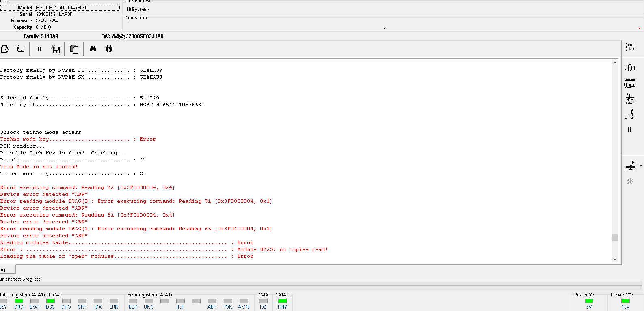The width and height of the screenshot is (644, 311).
Task: Click the 'Factory family by NVRAM FW' log line
Action: tap(81, 70)
